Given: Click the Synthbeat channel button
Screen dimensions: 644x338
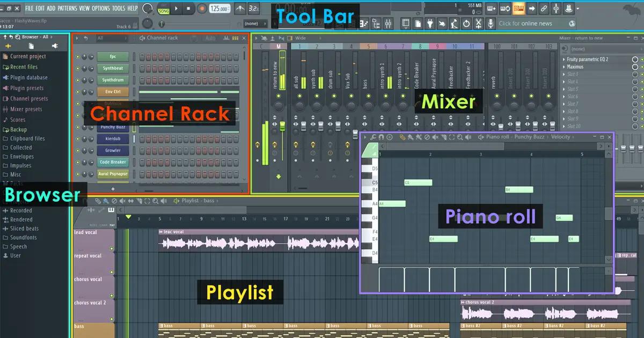Looking at the screenshot, I should 113,69.
